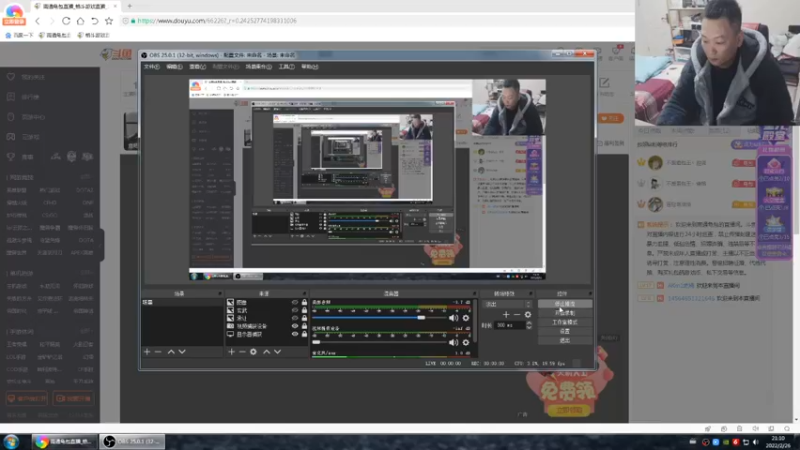Enable 工作室模式 in OBS Controls
The image size is (800, 450).
pyautogui.click(x=565, y=322)
